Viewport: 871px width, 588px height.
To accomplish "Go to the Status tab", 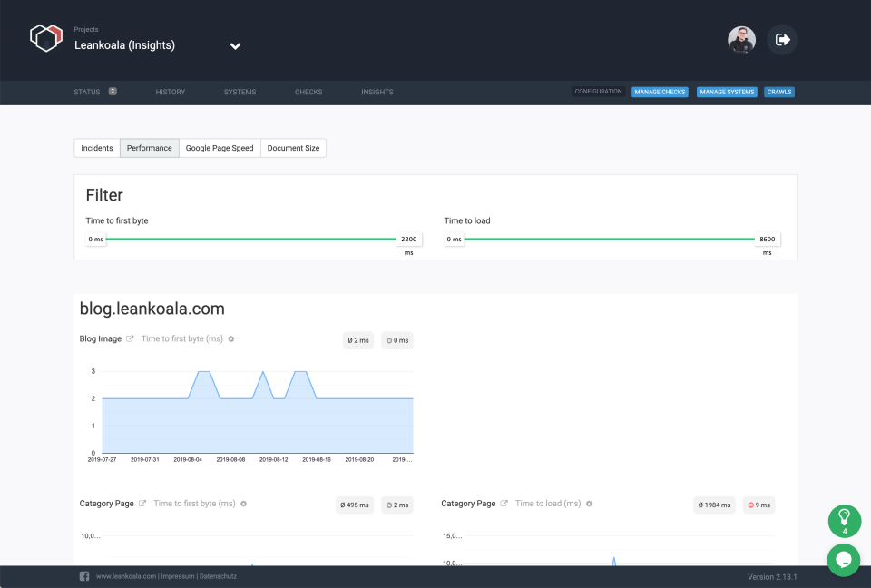I will 87,93.
